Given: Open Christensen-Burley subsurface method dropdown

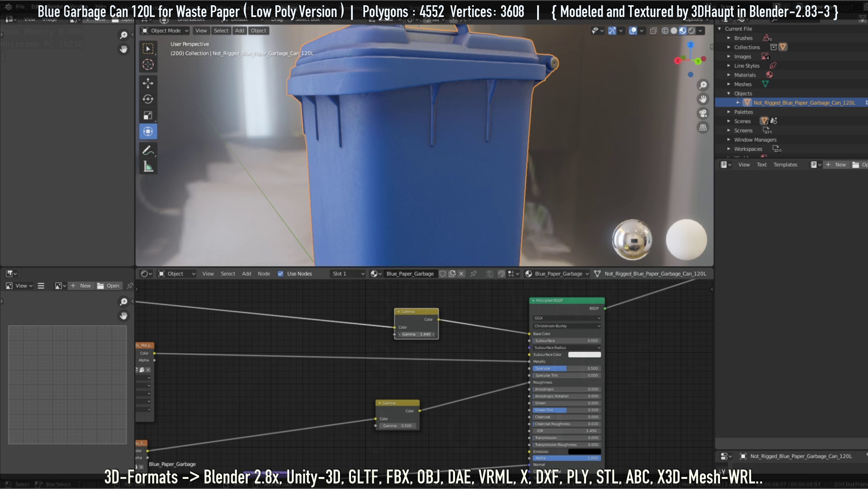Looking at the screenshot, I should click(567, 326).
